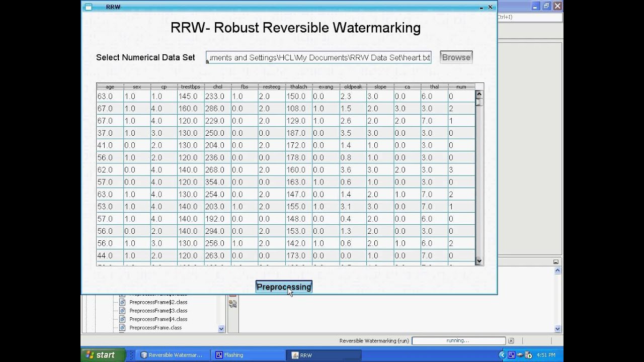Click the IDE project tree scroll-down arrow
The height and width of the screenshot is (362, 644).
[221, 329]
